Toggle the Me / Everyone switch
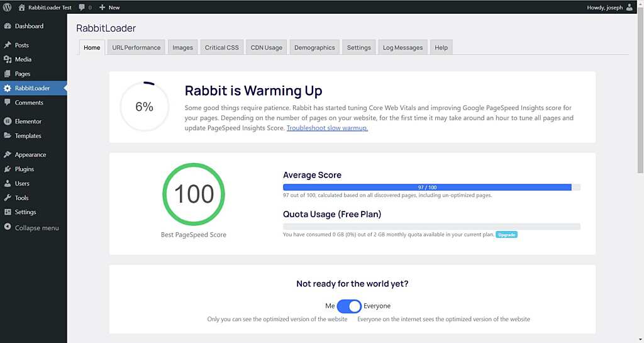This screenshot has width=644, height=343. [x=349, y=306]
